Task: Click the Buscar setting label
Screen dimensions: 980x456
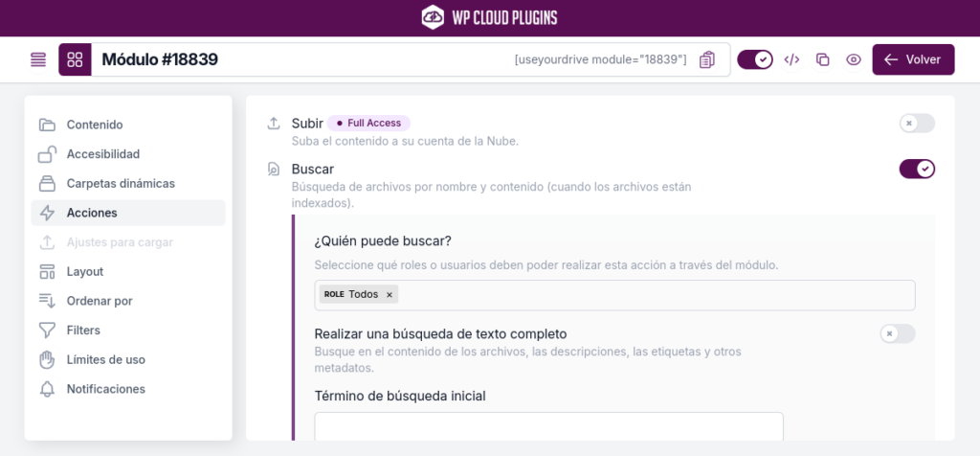Action: (313, 169)
